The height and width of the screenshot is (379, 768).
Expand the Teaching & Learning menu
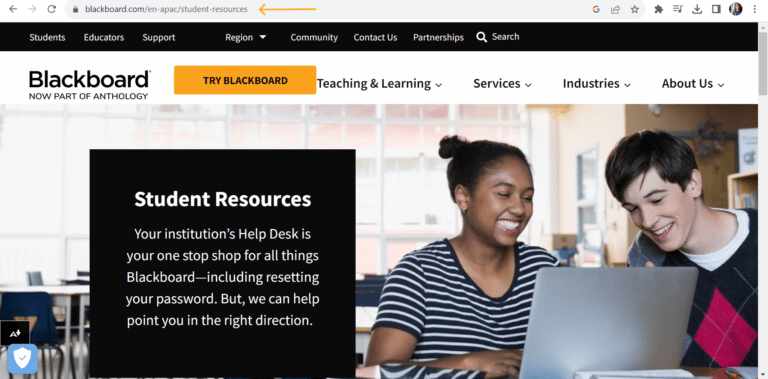tap(379, 84)
